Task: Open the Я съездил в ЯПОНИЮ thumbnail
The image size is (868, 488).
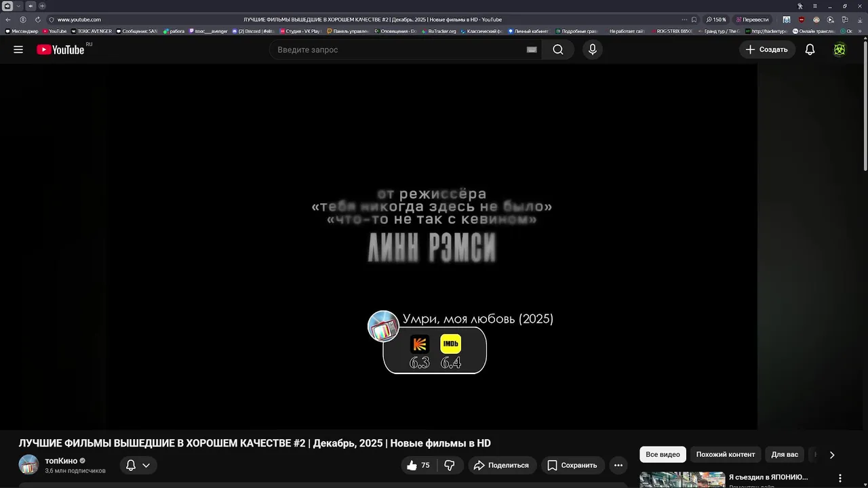Action: click(x=682, y=480)
